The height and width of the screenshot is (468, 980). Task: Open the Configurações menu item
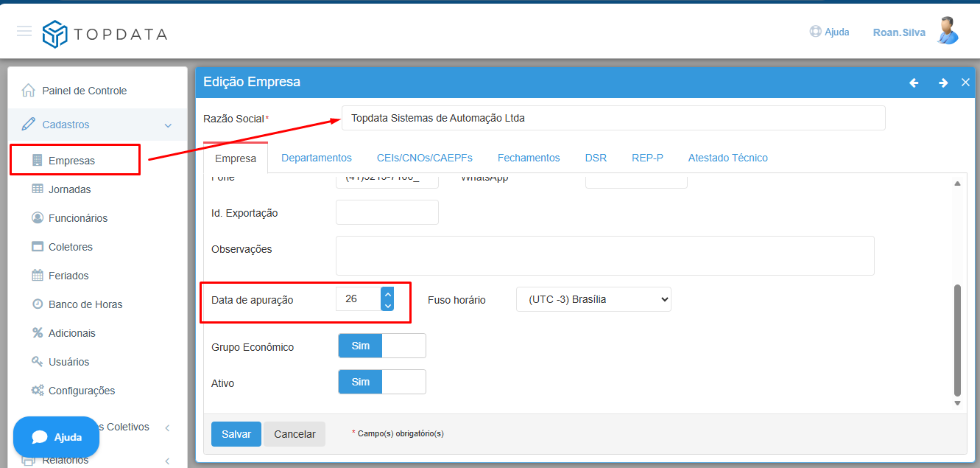coord(82,391)
